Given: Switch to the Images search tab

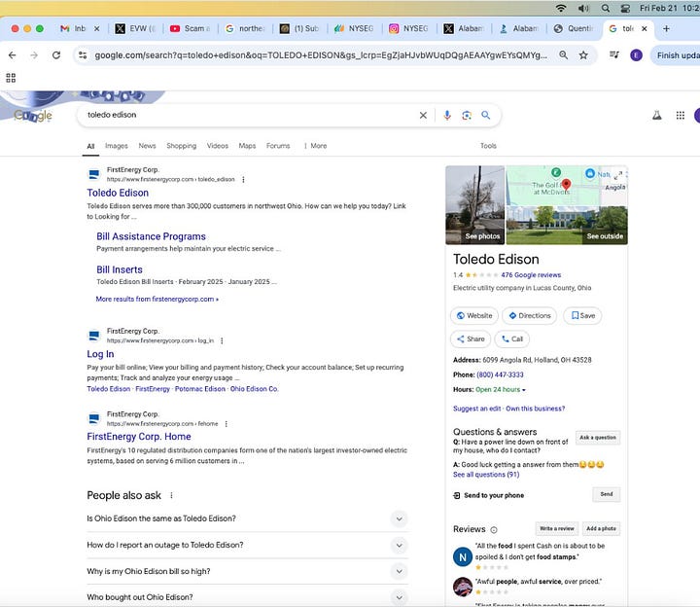Looking at the screenshot, I should point(117,146).
